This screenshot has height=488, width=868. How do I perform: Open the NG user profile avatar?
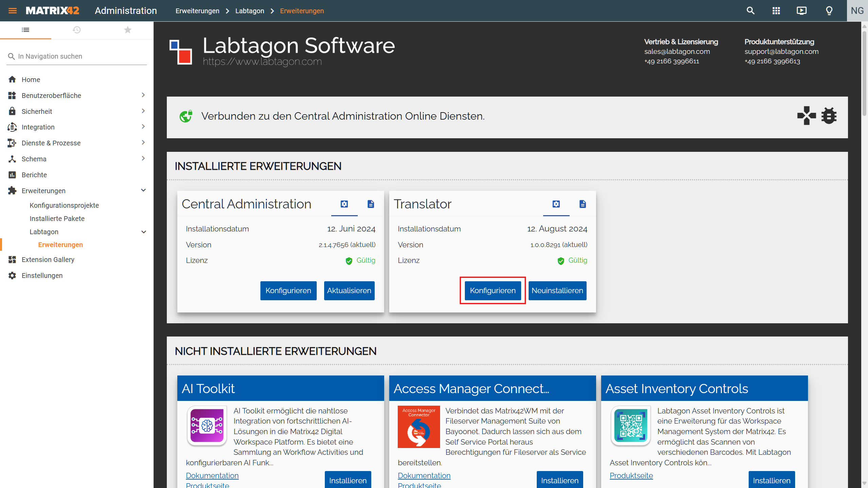point(857,11)
